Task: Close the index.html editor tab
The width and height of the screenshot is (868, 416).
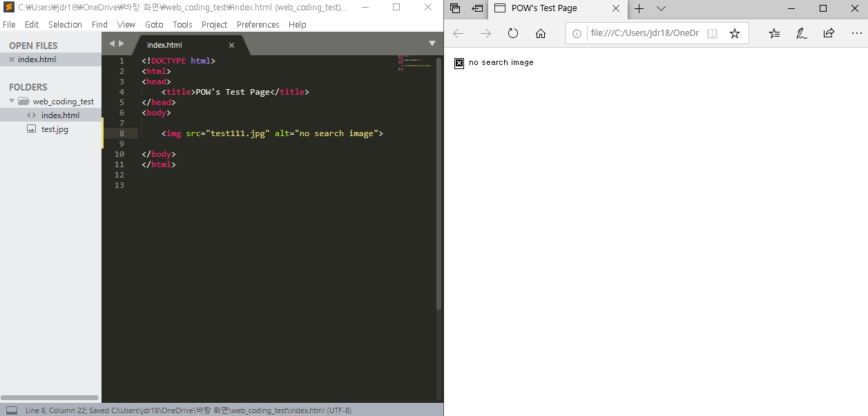Action: pyautogui.click(x=231, y=45)
